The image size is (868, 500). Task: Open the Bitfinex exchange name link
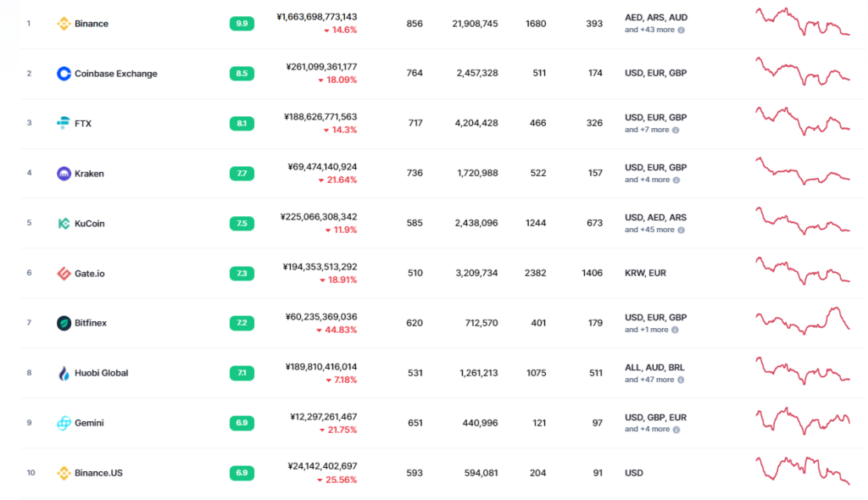[x=91, y=323]
